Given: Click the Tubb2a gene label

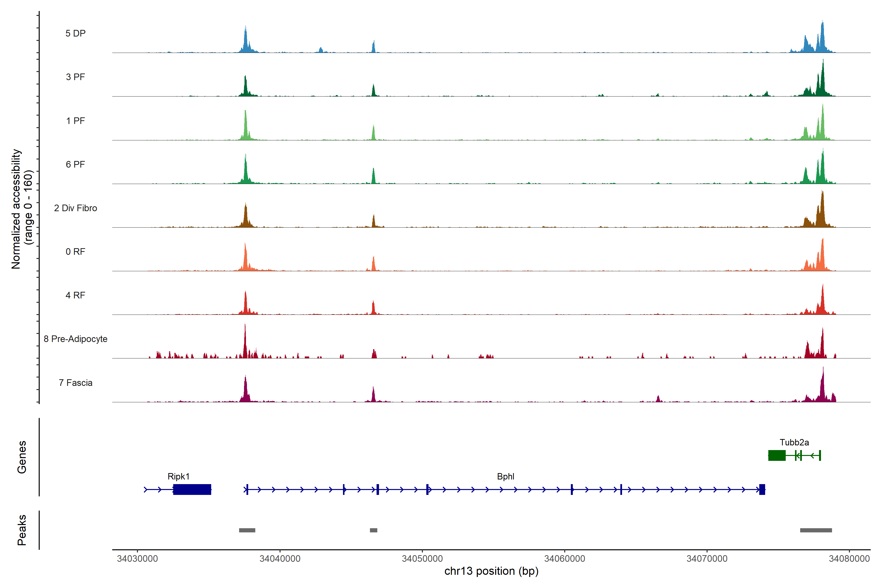Looking at the screenshot, I should click(x=794, y=442).
